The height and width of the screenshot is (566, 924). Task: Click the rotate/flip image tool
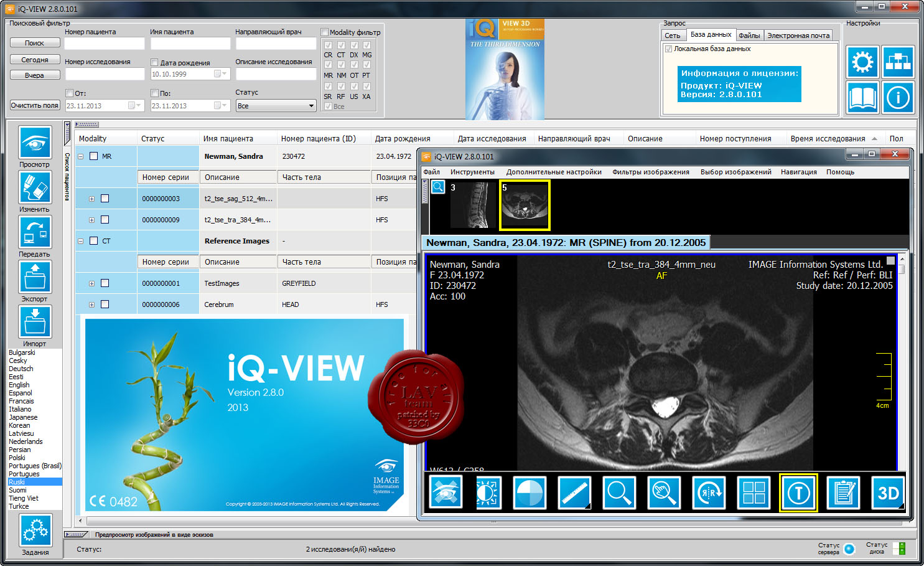tap(709, 493)
